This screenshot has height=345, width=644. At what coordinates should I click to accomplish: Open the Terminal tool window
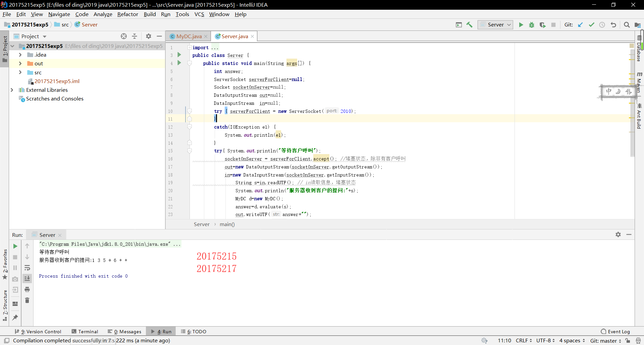click(85, 331)
